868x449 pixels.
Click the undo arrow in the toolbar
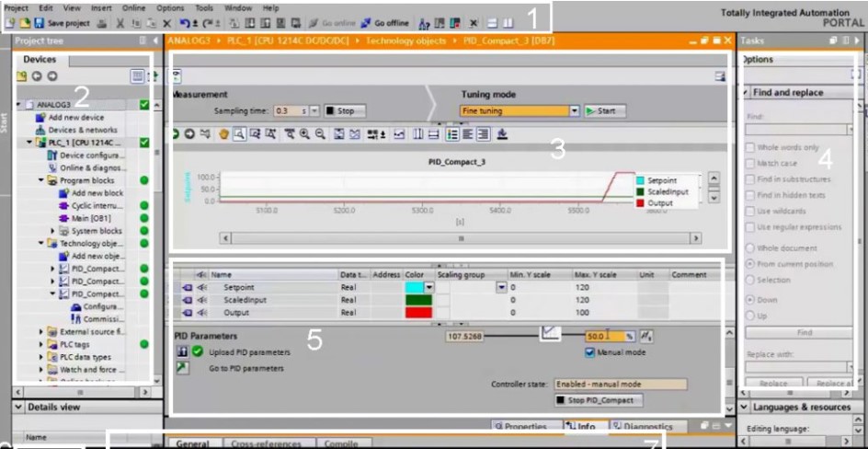185,22
